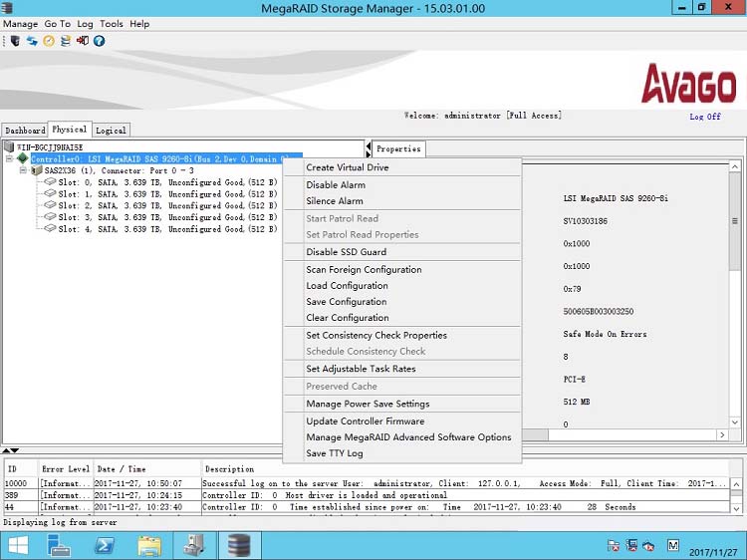Click the green Controller0 chip icon
The width and height of the screenshot is (747, 560).
(22, 158)
